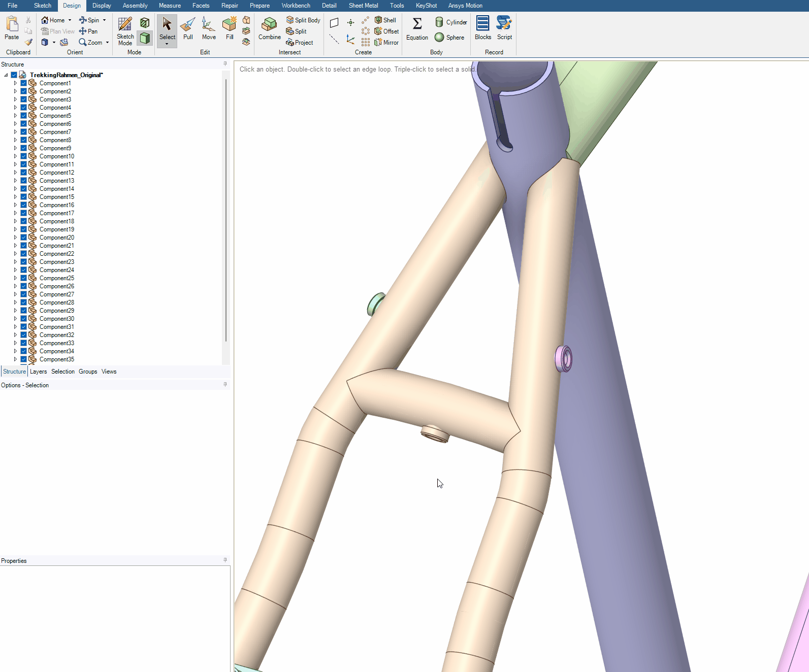
Task: Uncheck visibility of Component5
Action: (x=24, y=116)
